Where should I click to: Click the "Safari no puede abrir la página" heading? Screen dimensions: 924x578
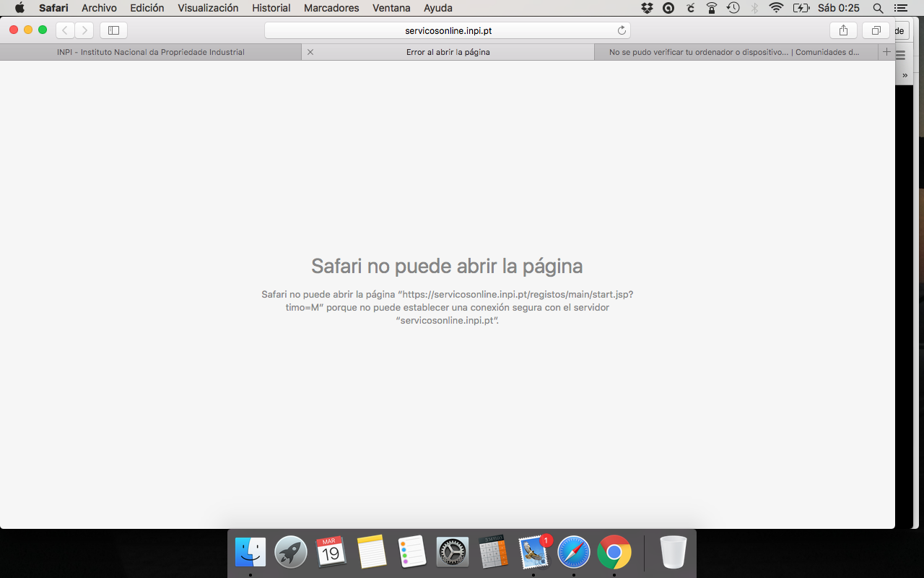coord(447,266)
